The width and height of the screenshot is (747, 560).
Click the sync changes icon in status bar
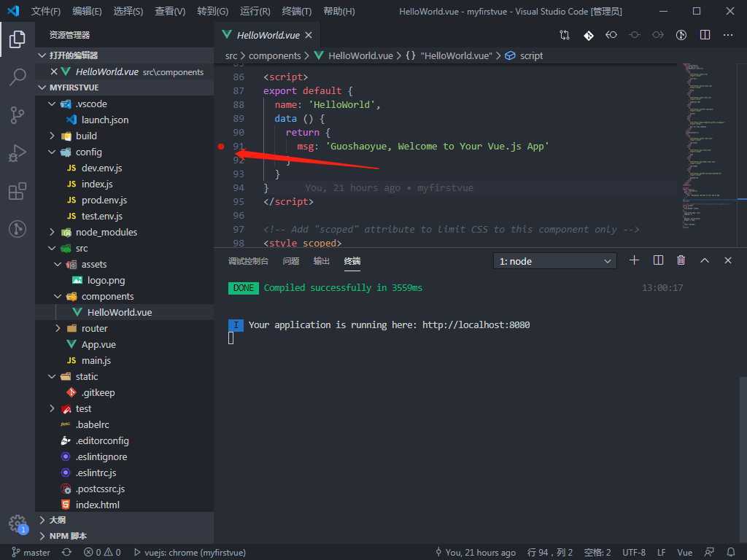tap(66, 552)
